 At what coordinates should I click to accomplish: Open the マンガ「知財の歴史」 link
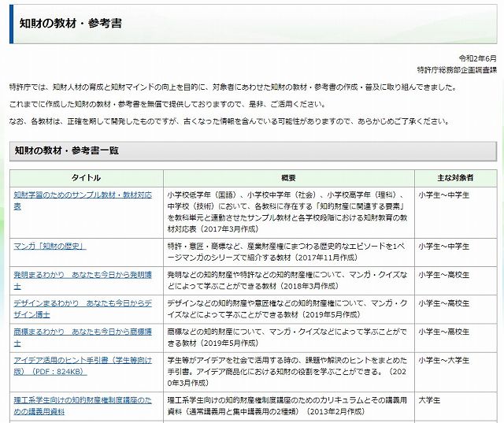(x=50, y=247)
